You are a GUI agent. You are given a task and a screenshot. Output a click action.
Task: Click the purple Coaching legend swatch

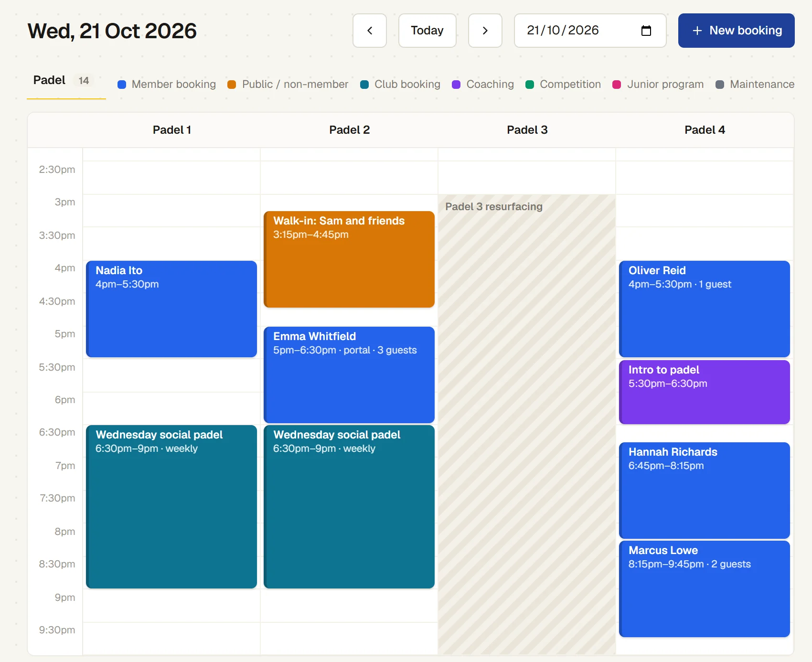click(456, 85)
